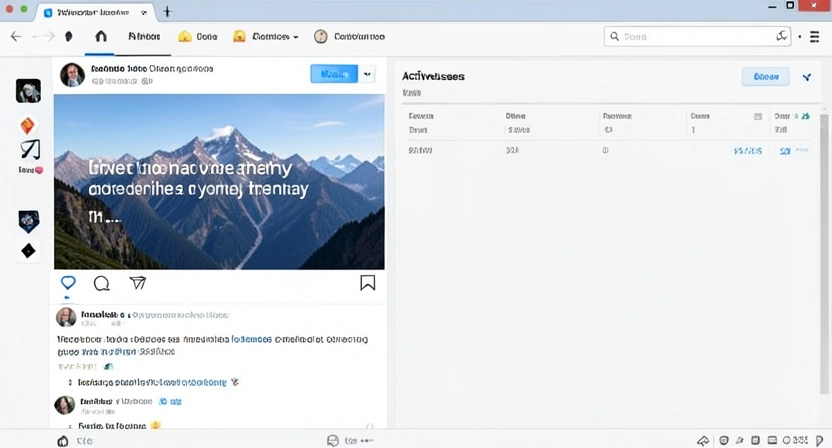
Task: Open the post author's avatar
Action: (72, 75)
